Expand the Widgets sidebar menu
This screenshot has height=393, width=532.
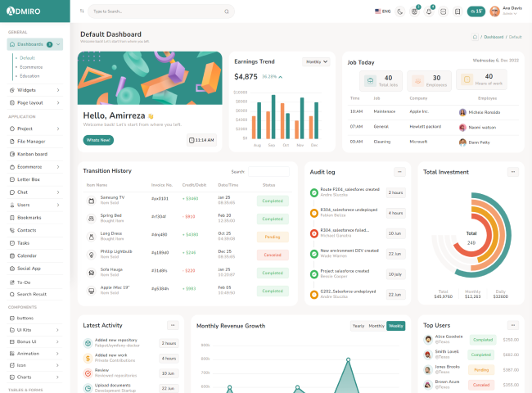pos(34,89)
